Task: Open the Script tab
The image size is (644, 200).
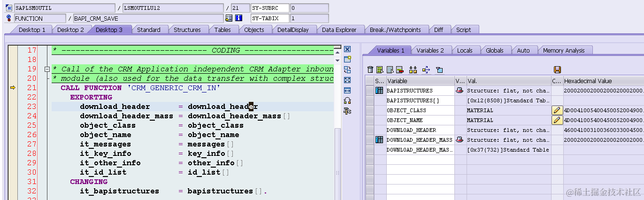Action: tap(463, 30)
